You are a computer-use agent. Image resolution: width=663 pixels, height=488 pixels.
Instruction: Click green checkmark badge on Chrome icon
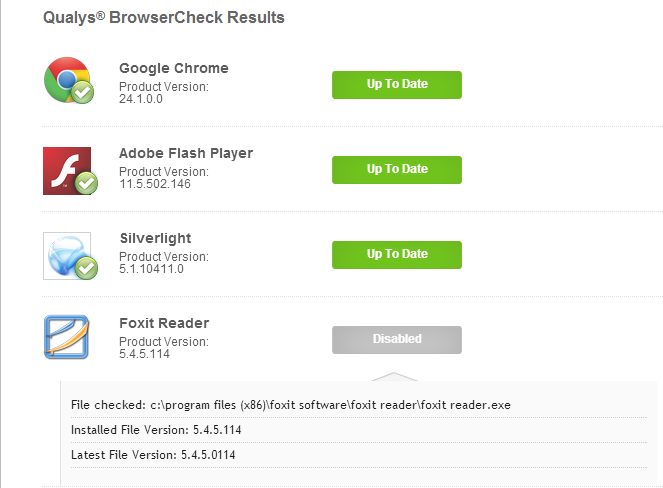pyautogui.click(x=85, y=94)
